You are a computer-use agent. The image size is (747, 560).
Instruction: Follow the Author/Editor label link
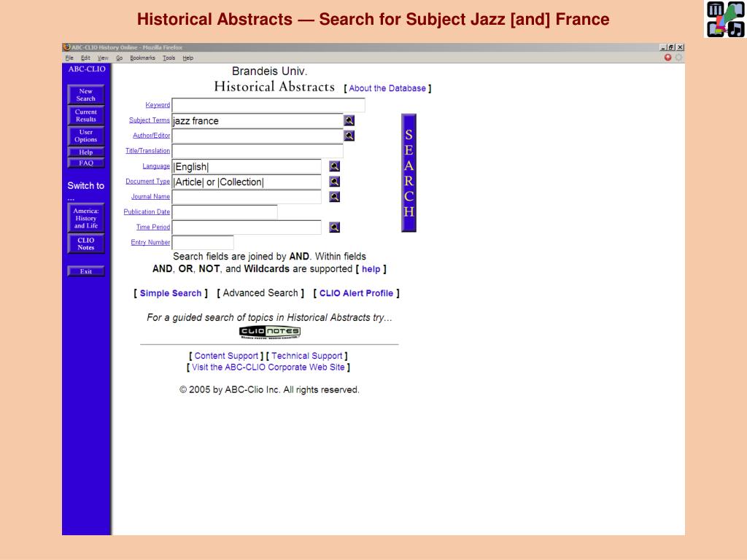(x=151, y=135)
